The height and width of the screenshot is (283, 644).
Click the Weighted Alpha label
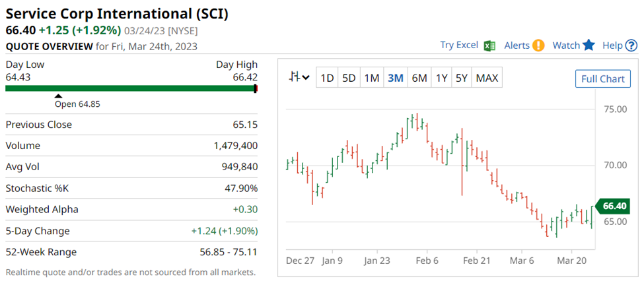42,210
